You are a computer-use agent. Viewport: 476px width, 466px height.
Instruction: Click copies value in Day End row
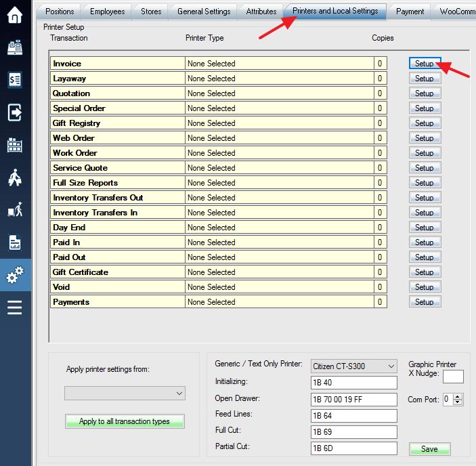tap(381, 228)
